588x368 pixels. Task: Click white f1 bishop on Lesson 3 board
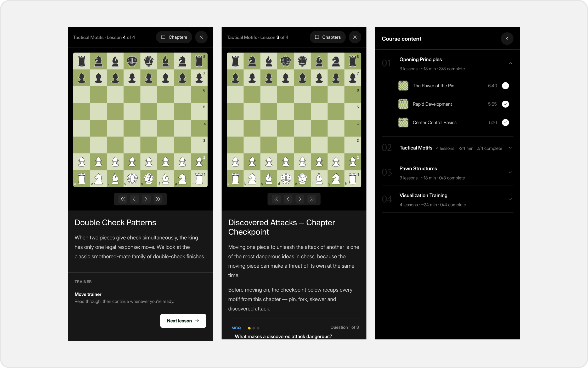point(319,179)
